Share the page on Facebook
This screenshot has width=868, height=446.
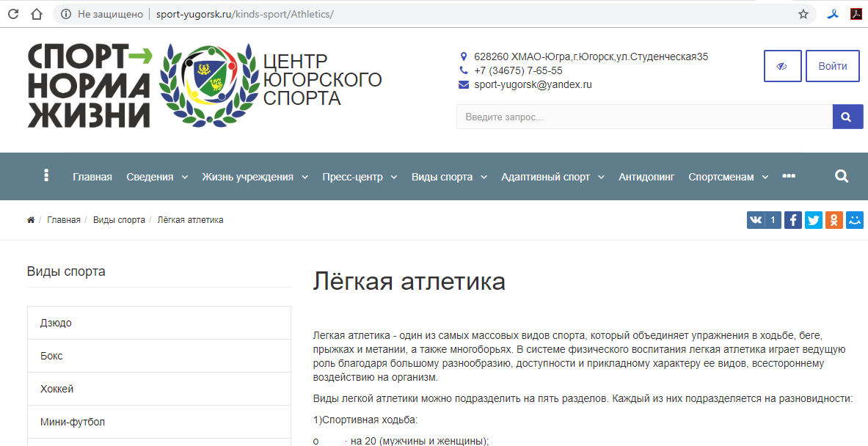click(x=793, y=220)
